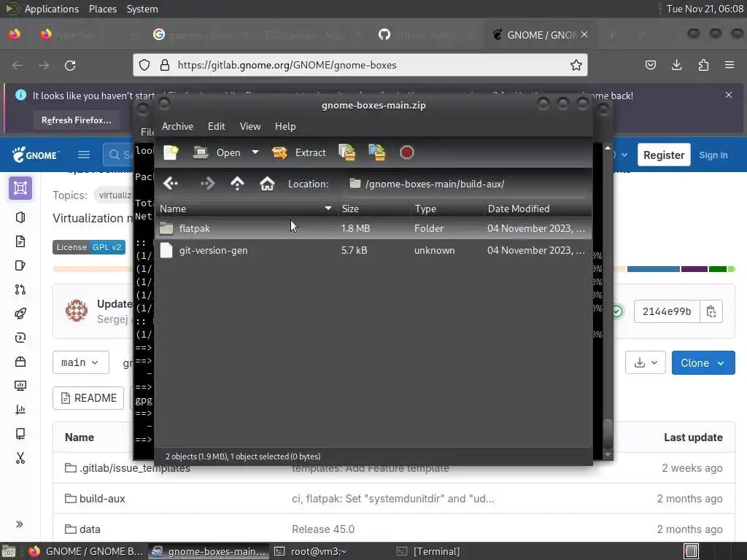The width and height of the screenshot is (747, 560).
Task: Select the gnome-boxes-main taskbar entry
Action: pyautogui.click(x=209, y=551)
